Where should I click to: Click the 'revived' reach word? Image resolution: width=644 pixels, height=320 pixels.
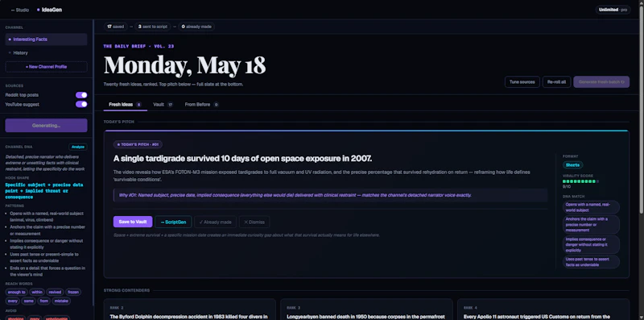pyautogui.click(x=55, y=292)
